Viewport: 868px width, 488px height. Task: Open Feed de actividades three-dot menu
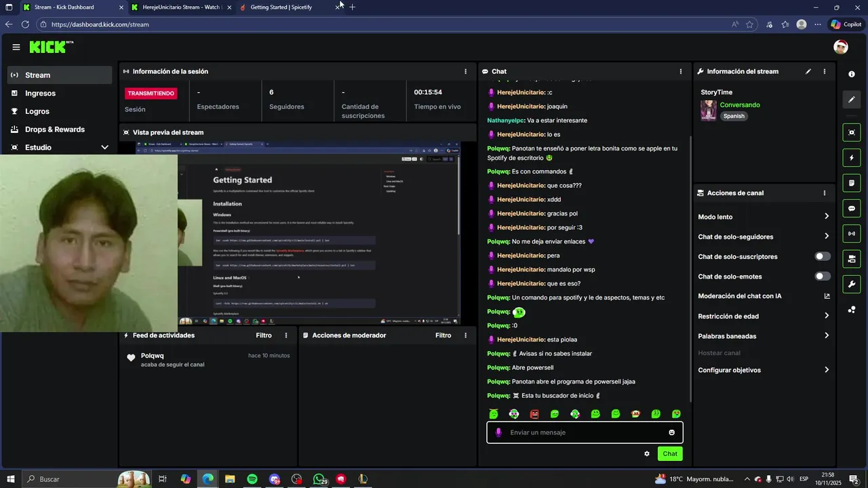coord(286,335)
